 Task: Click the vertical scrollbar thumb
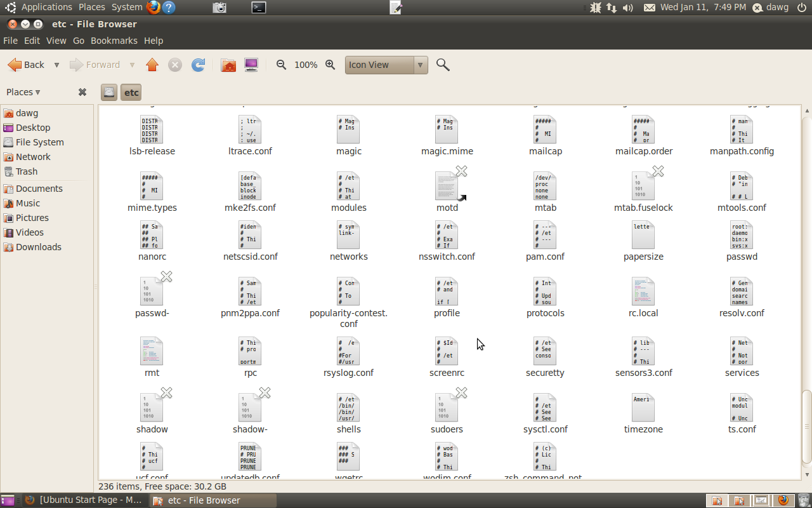click(x=807, y=425)
